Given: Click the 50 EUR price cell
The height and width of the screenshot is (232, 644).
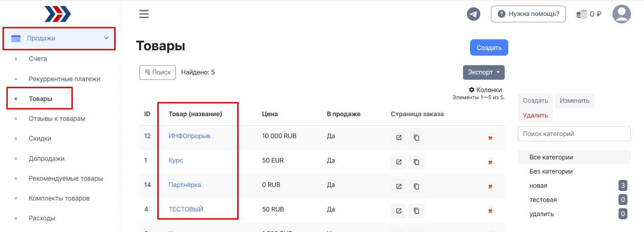Looking at the screenshot, I should click(x=273, y=160).
